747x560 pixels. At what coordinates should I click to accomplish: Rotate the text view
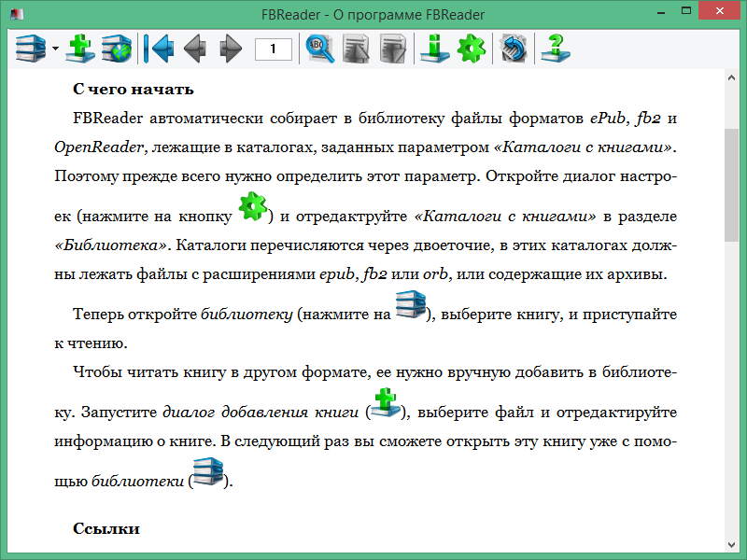pos(513,49)
